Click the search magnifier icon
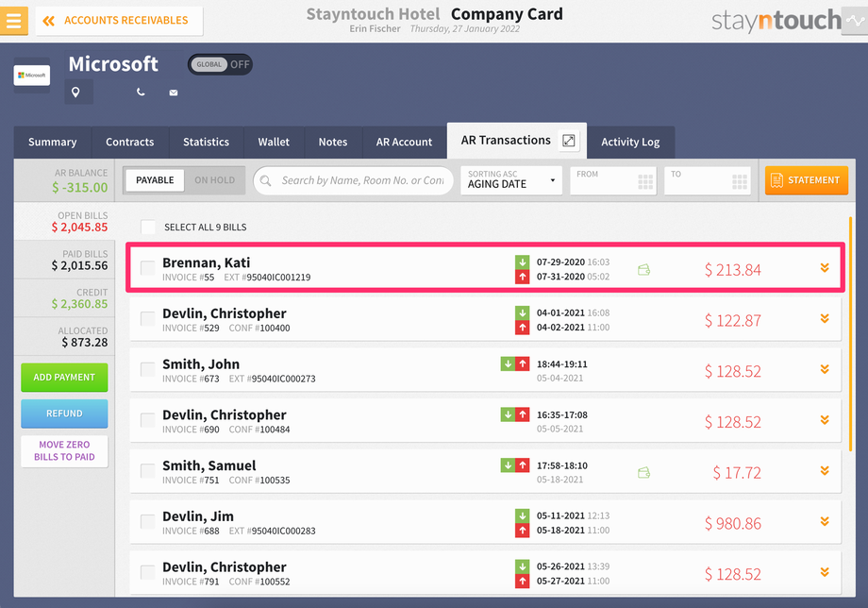The width and height of the screenshot is (868, 608). click(266, 181)
